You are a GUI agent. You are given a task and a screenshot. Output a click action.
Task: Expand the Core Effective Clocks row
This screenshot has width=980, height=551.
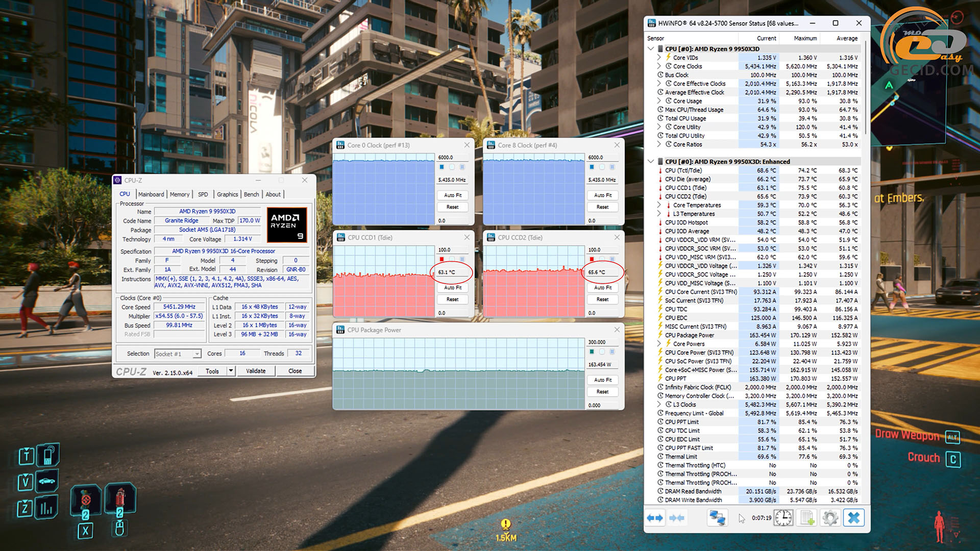click(x=659, y=84)
